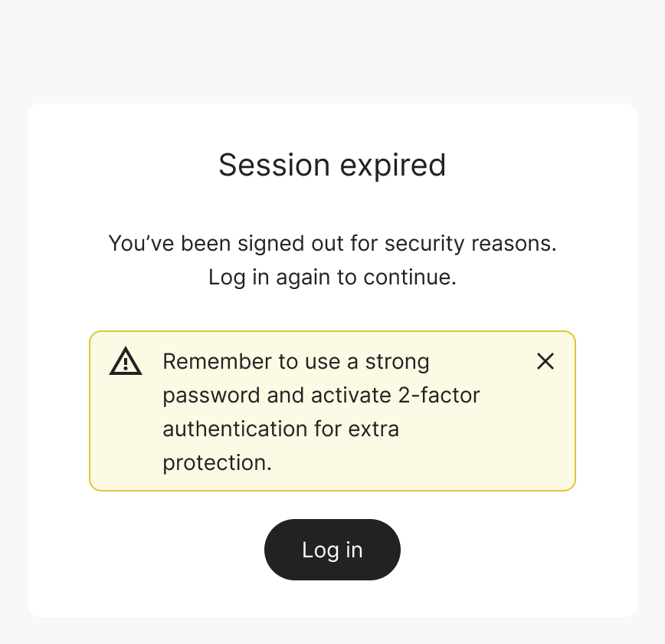Image resolution: width=665 pixels, height=644 pixels.
Task: Click the 'authentication for extra' line
Action: pos(280,429)
